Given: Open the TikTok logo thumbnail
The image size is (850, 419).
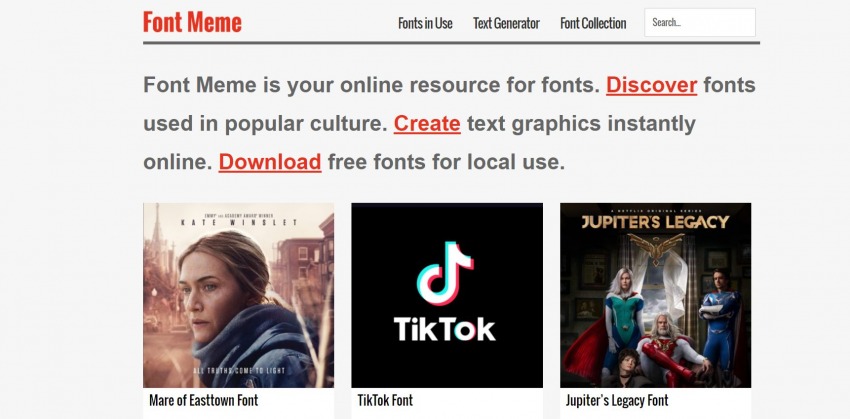Looking at the screenshot, I should tap(447, 295).
